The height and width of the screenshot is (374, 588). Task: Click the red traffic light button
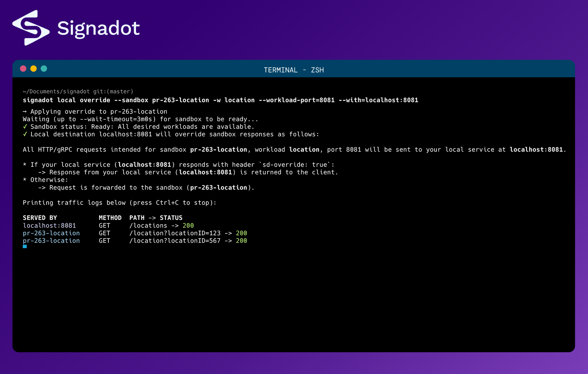[x=23, y=68]
